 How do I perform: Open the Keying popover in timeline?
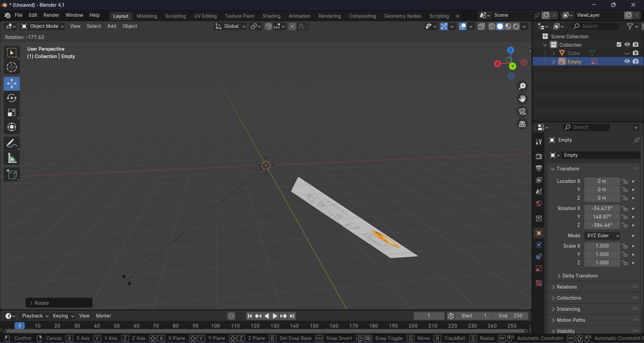[x=63, y=316]
